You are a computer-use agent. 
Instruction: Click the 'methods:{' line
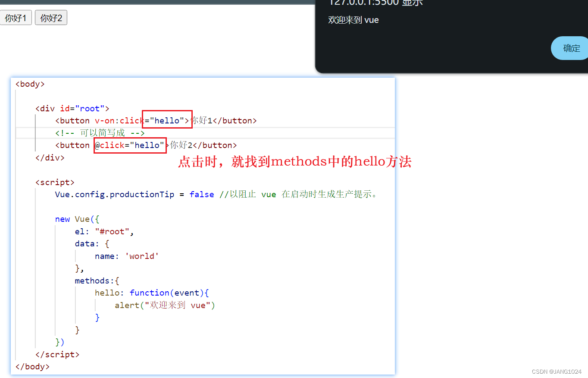(x=97, y=280)
